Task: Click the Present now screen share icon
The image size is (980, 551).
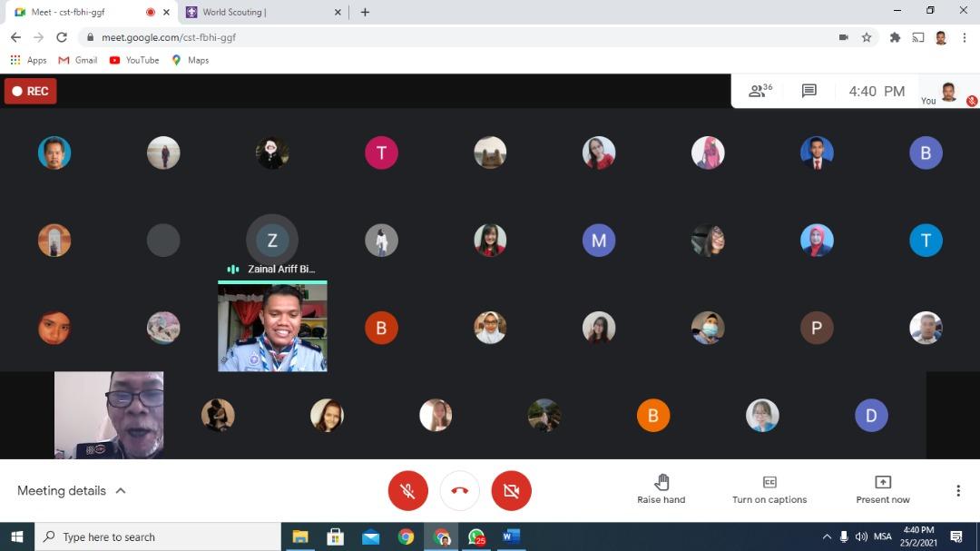Action: 882,482
